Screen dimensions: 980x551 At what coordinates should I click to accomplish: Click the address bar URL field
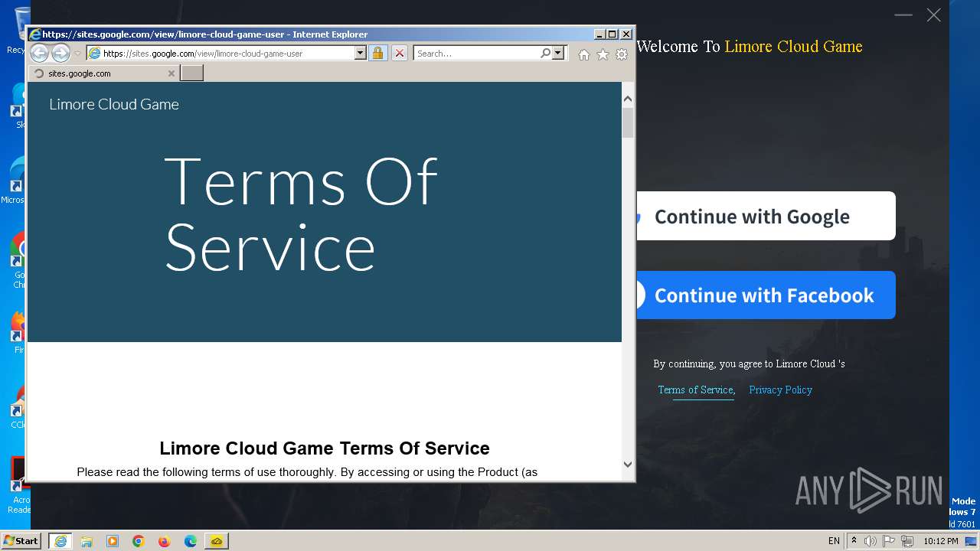pyautogui.click(x=220, y=54)
